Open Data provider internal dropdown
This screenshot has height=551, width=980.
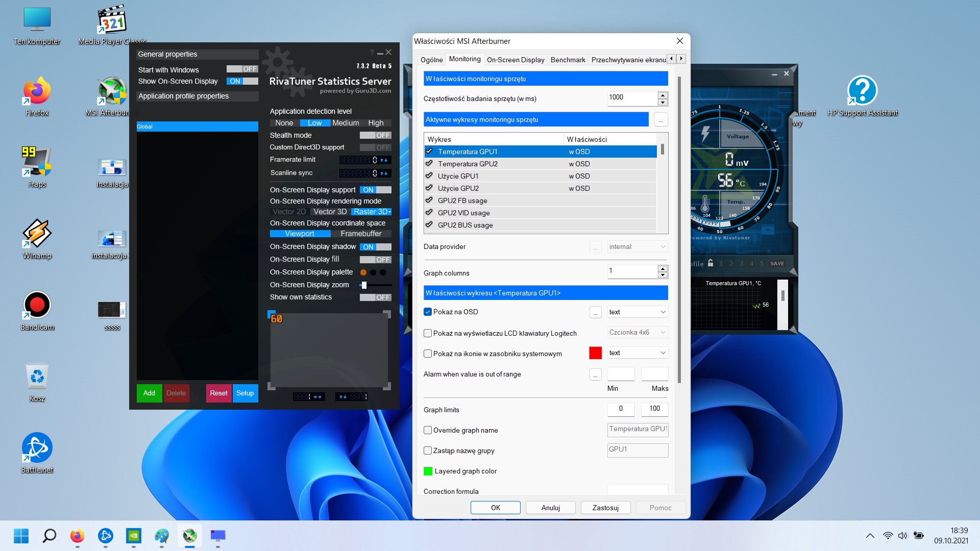click(638, 246)
